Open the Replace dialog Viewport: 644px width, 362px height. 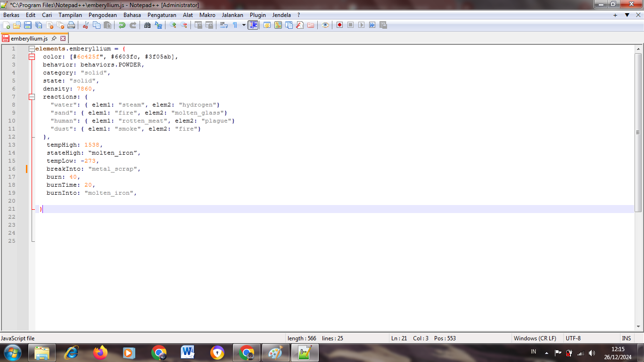pos(158,25)
